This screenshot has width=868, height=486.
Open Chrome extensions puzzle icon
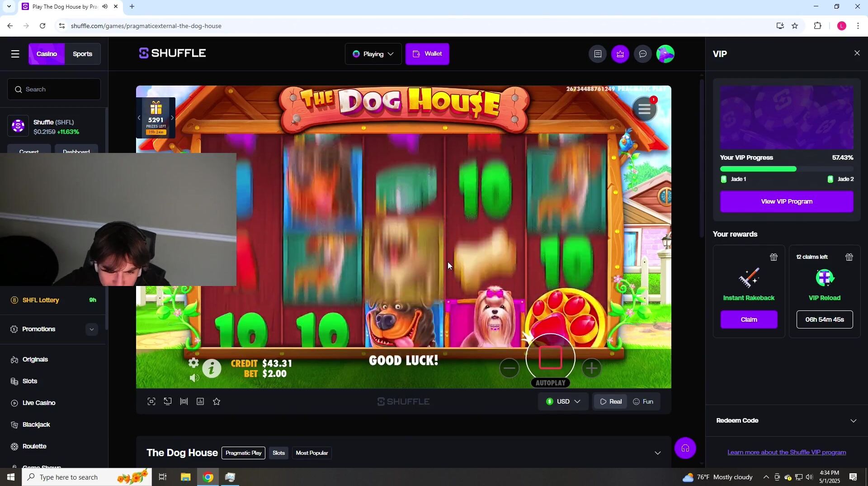[x=817, y=26]
